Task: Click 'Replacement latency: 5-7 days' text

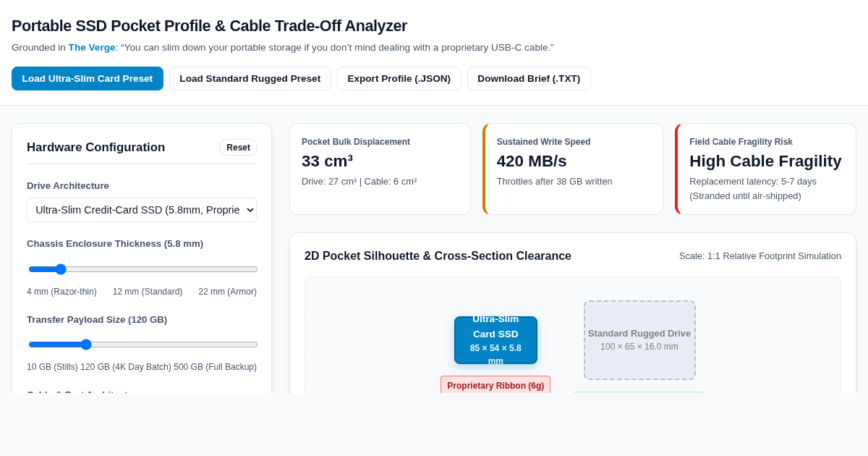Action: click(753, 182)
